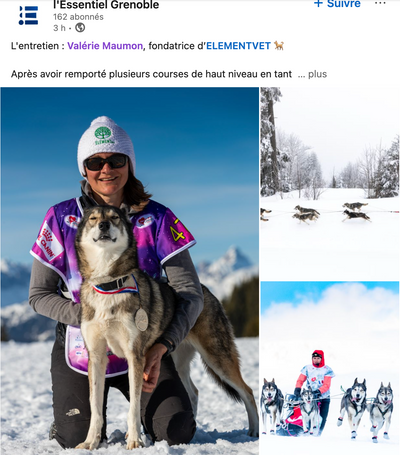
Task: Click the globe visibility icon
Action: 80,28
